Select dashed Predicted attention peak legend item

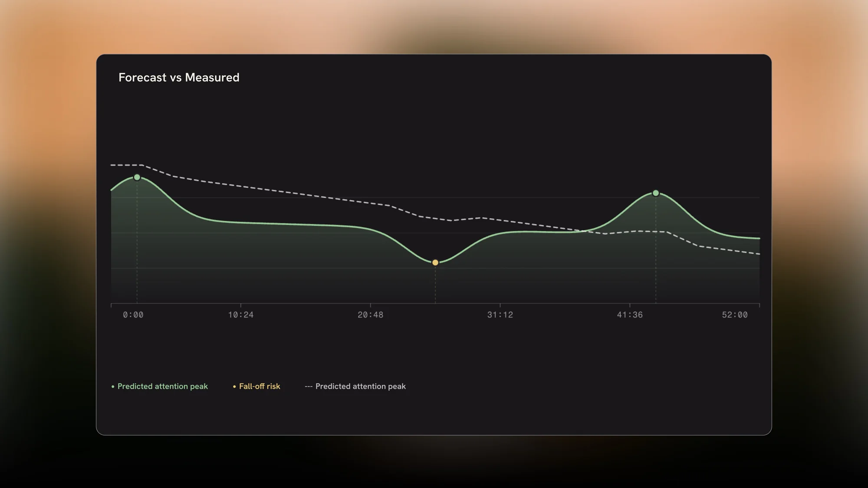[x=355, y=386]
